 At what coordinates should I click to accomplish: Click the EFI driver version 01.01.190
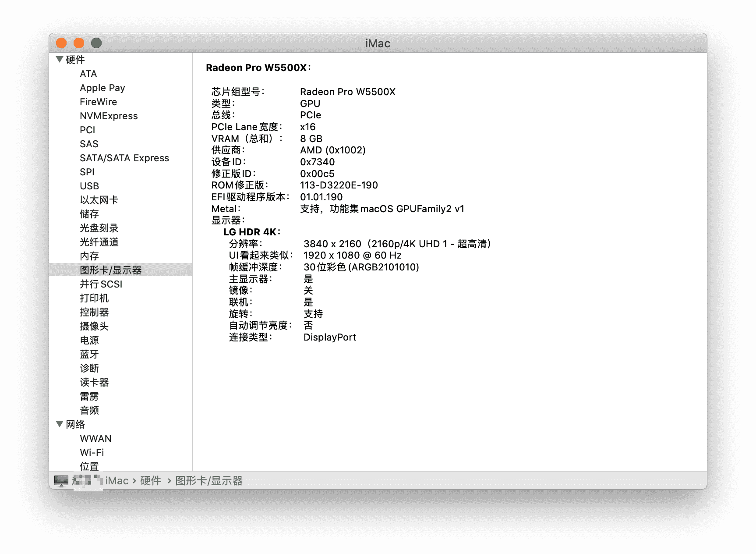pyautogui.click(x=321, y=197)
